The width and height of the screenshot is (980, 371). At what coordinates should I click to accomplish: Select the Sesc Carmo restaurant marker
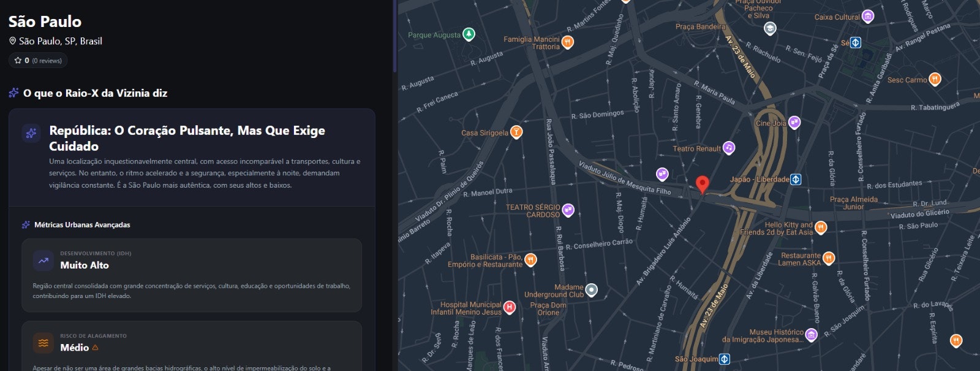(935, 79)
